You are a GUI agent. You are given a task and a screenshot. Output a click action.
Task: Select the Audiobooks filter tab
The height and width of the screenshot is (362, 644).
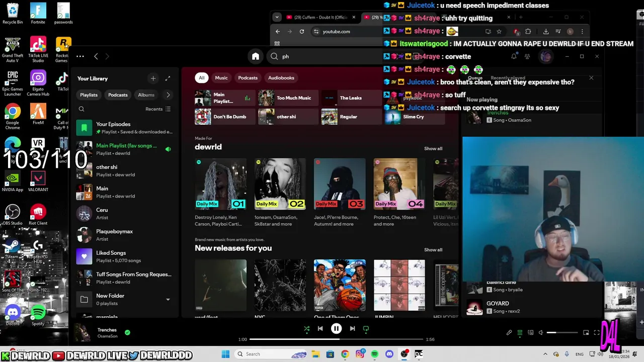click(x=281, y=78)
